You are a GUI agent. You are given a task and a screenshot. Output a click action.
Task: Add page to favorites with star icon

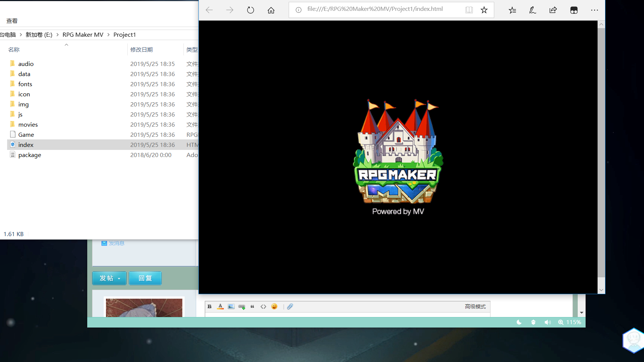coord(484,10)
